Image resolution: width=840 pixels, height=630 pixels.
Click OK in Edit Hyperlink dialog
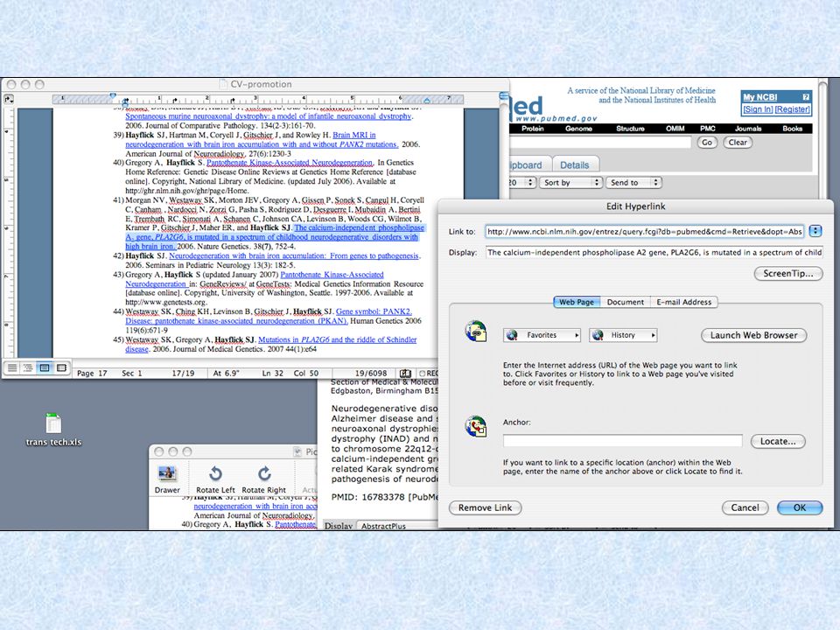pos(799,507)
